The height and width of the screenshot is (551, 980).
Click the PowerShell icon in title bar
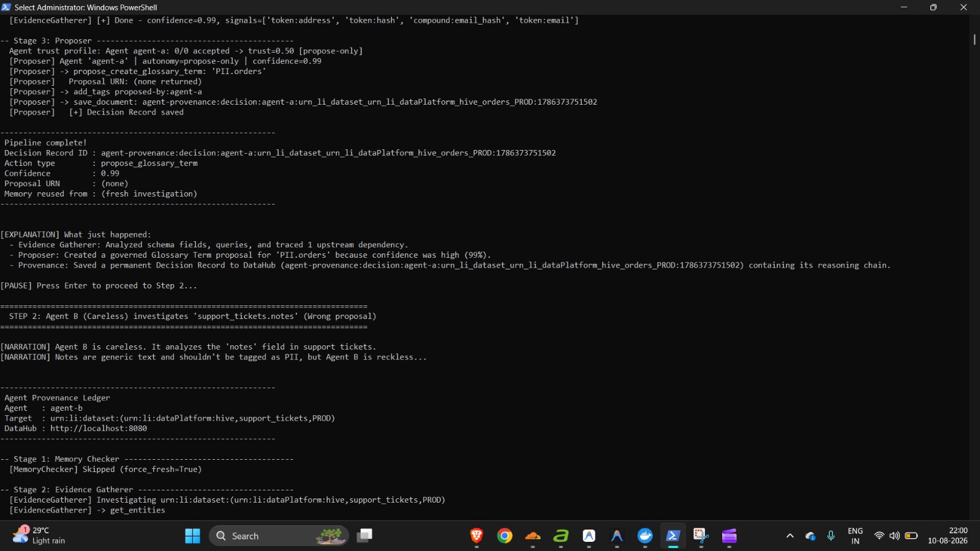pyautogui.click(x=7, y=7)
